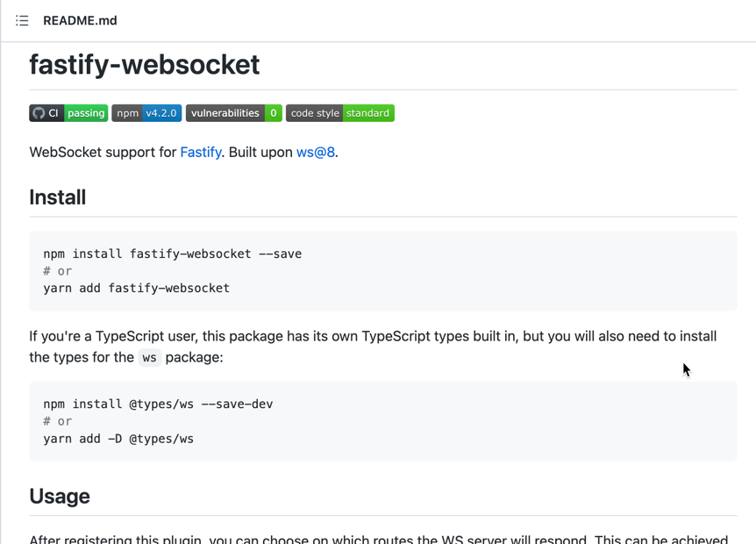Viewport: 756px width, 544px height.
Task: Click the inline ws code snippet
Action: (x=149, y=358)
